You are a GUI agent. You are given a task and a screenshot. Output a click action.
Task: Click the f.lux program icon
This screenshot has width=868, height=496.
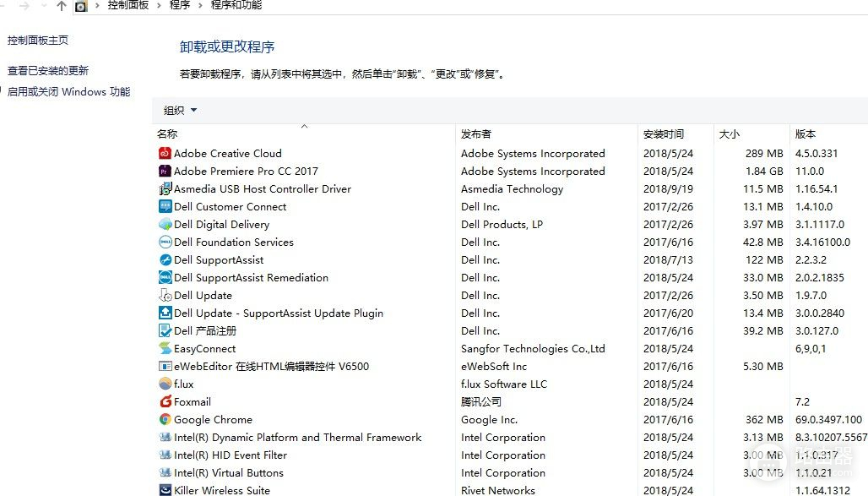165,384
